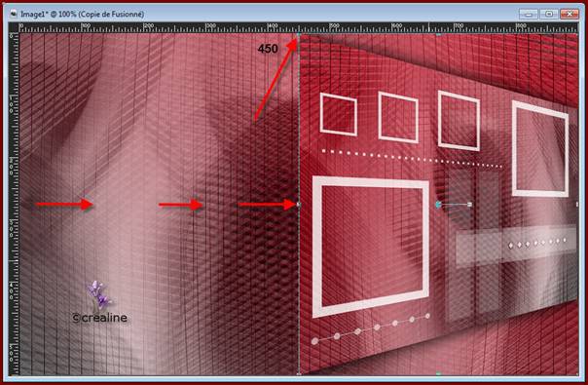Click the crealine copyright text
The image size is (588, 385).
[x=100, y=318]
